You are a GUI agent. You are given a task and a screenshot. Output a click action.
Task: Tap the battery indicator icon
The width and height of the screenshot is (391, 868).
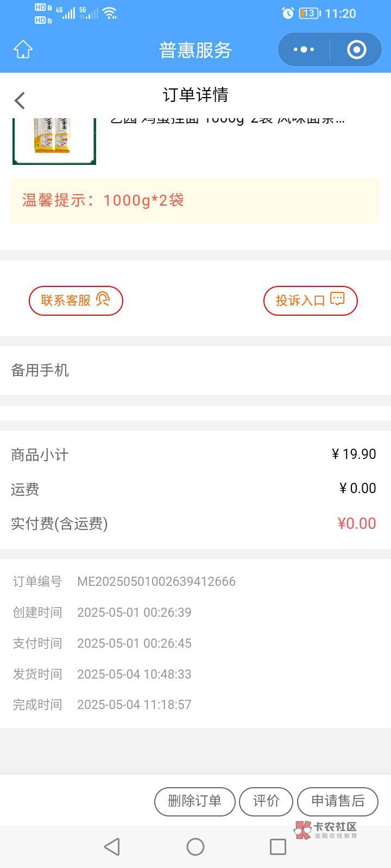[x=310, y=13]
